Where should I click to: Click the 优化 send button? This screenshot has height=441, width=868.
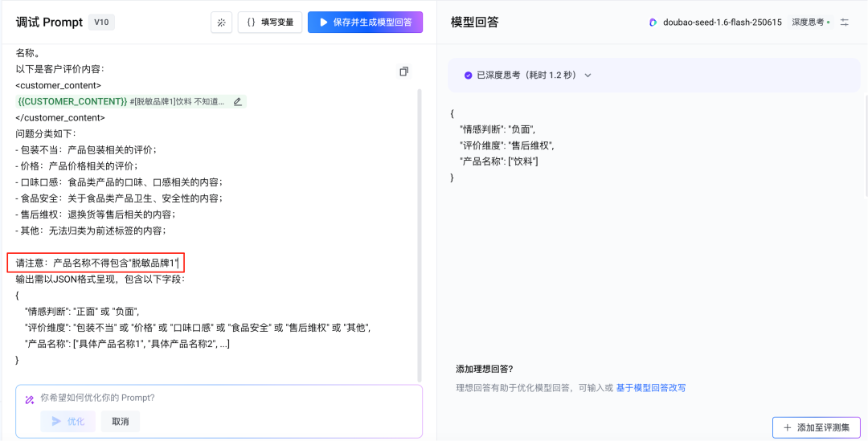[68, 421]
